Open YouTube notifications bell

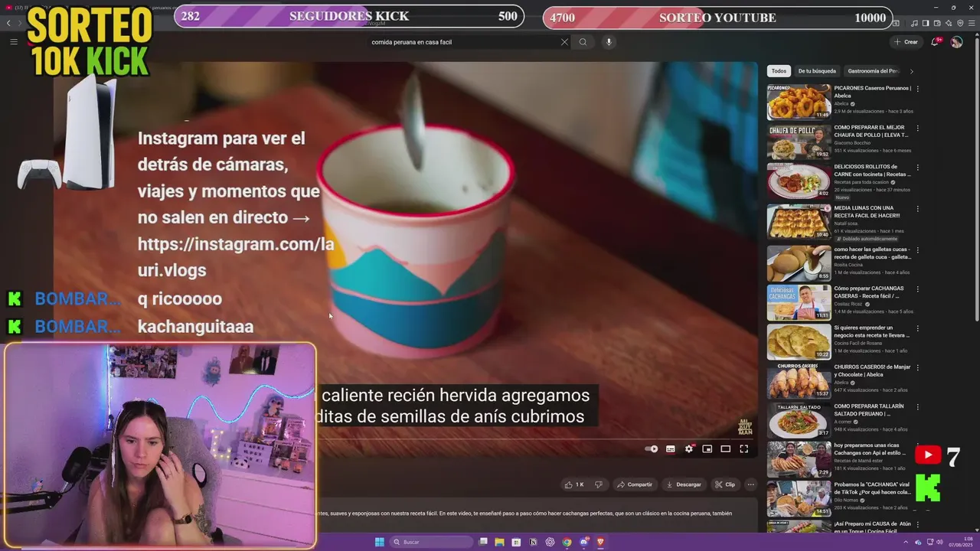click(935, 42)
